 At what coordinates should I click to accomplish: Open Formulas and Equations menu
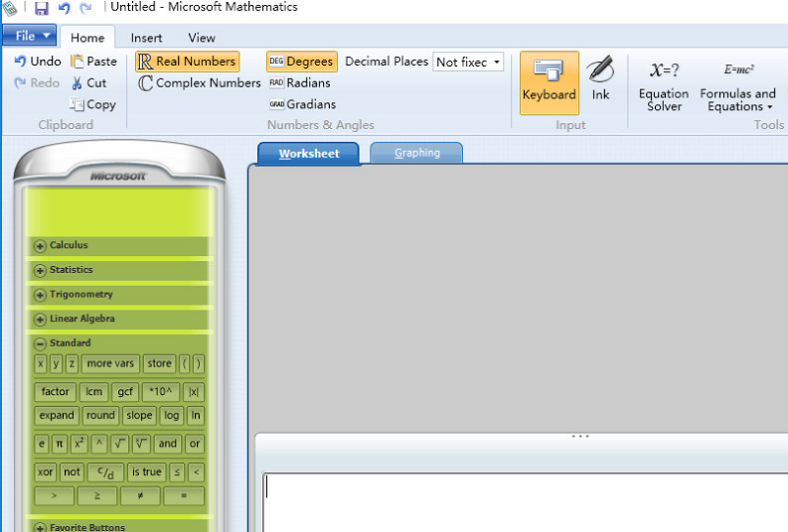click(x=738, y=87)
